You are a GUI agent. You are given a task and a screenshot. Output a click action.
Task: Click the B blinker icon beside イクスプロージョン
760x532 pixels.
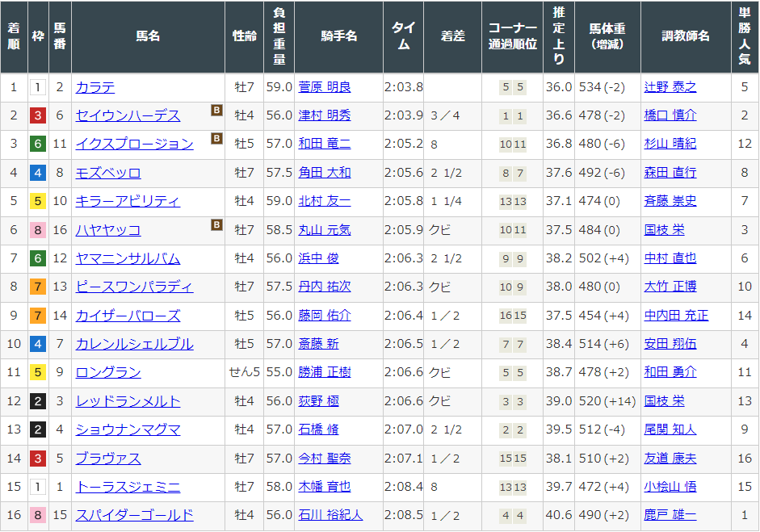pos(216,139)
